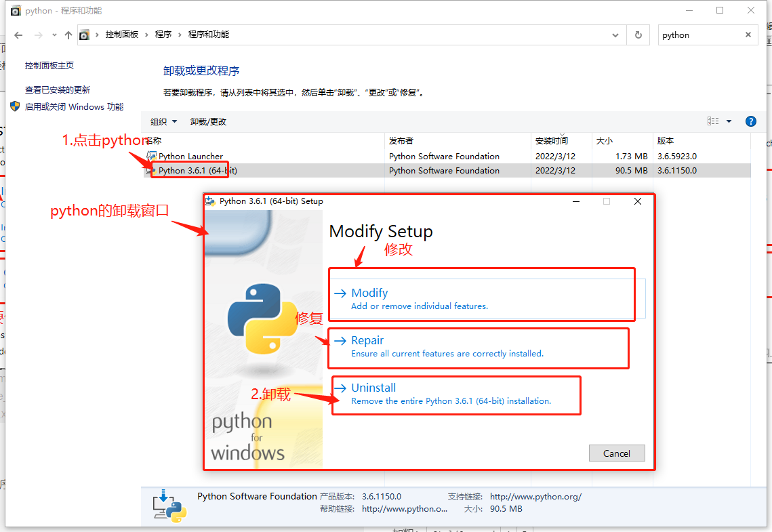Click Modify option in Setup dialog
The width and height of the screenshot is (772, 532).
(487, 299)
